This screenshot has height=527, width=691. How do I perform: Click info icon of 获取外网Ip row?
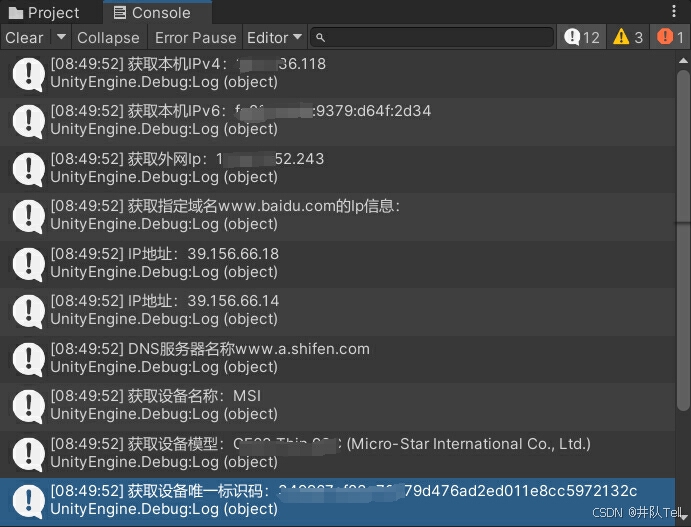click(29, 169)
